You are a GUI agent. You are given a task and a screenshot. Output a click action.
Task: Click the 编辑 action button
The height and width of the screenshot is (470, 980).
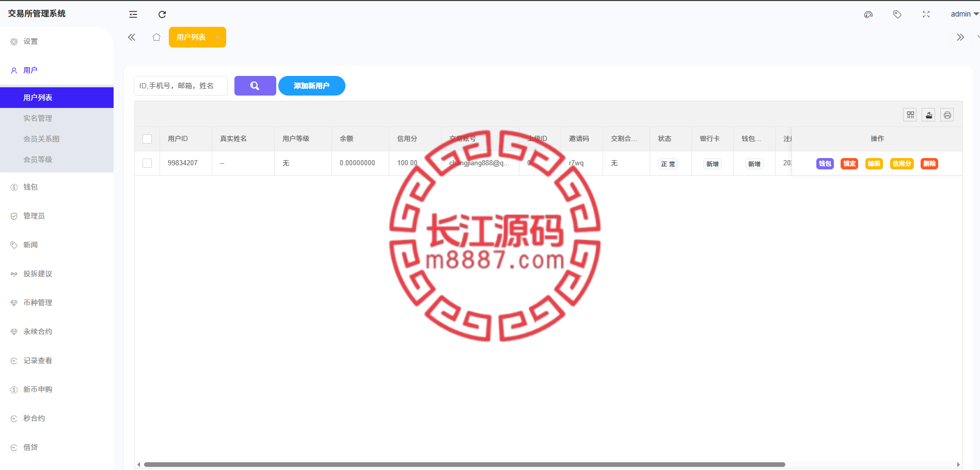874,164
